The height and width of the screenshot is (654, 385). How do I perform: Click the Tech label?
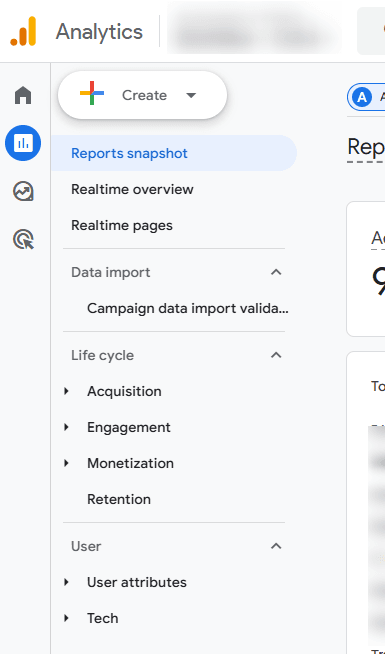[103, 618]
